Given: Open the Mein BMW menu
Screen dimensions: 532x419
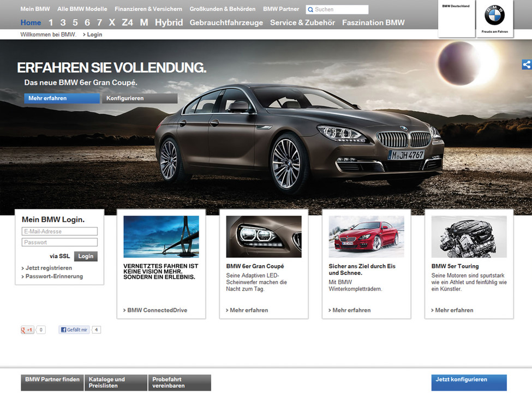Looking at the screenshot, I should click(35, 9).
